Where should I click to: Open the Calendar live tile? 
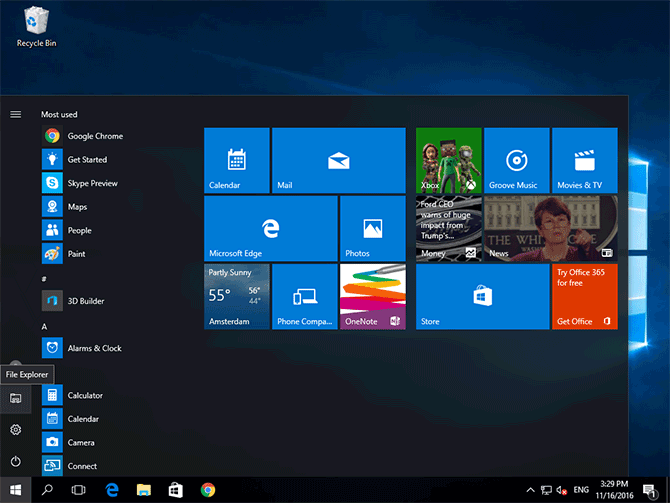(237, 160)
